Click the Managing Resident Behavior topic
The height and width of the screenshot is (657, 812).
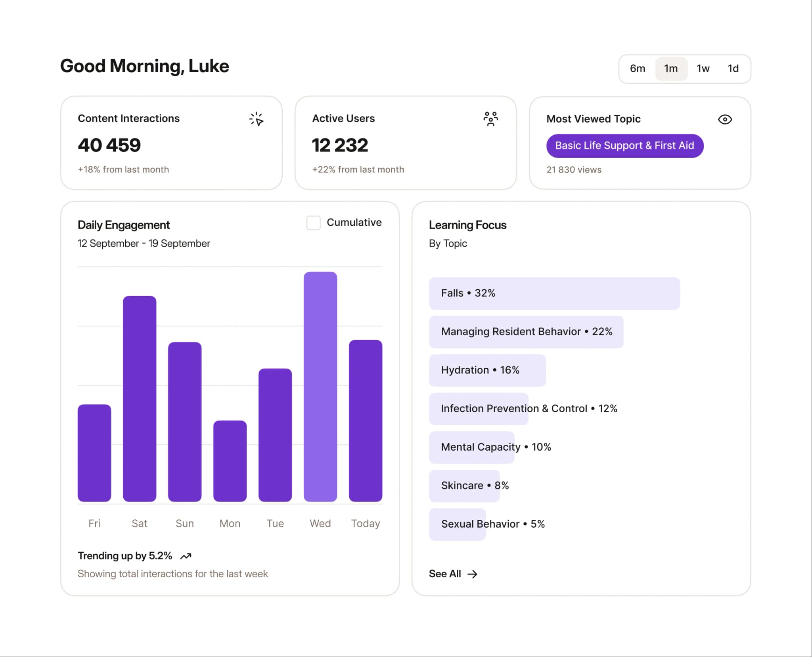[526, 331]
